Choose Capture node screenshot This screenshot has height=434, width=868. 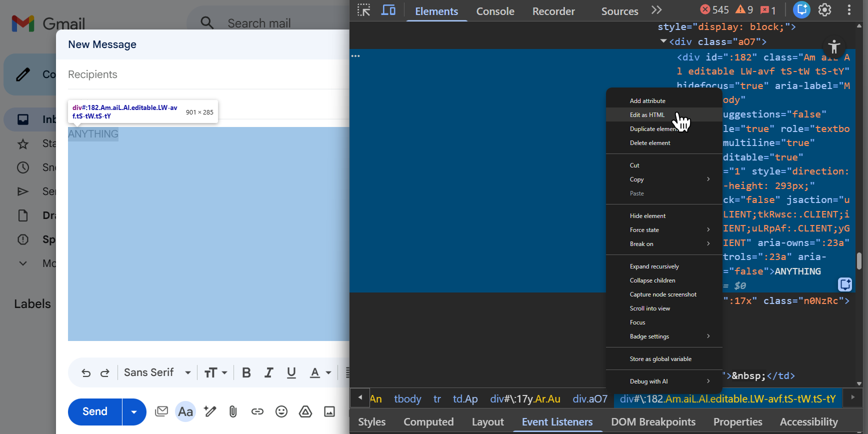click(x=664, y=294)
